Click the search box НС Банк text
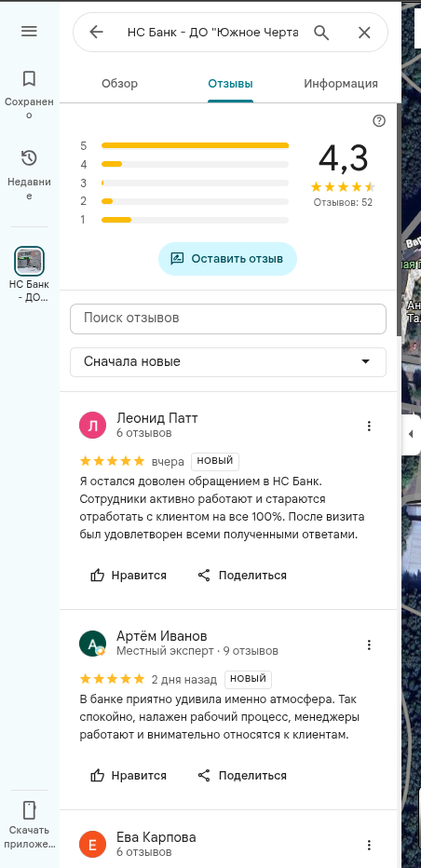The height and width of the screenshot is (868, 421). coord(212,32)
